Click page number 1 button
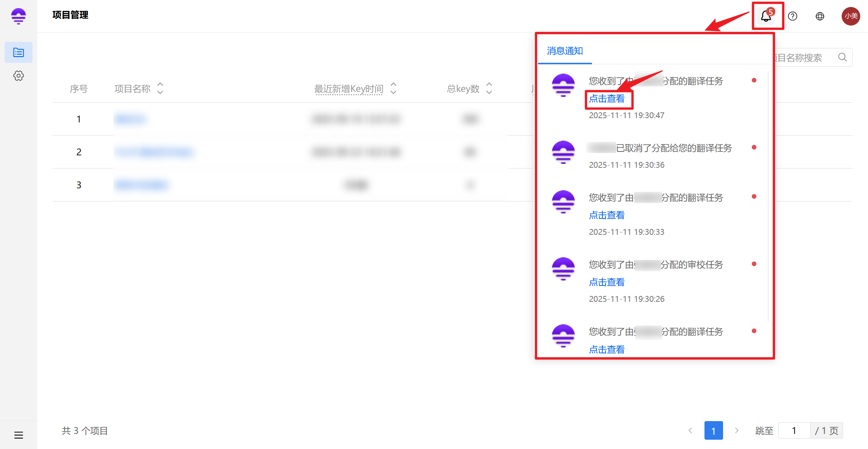 (713, 430)
